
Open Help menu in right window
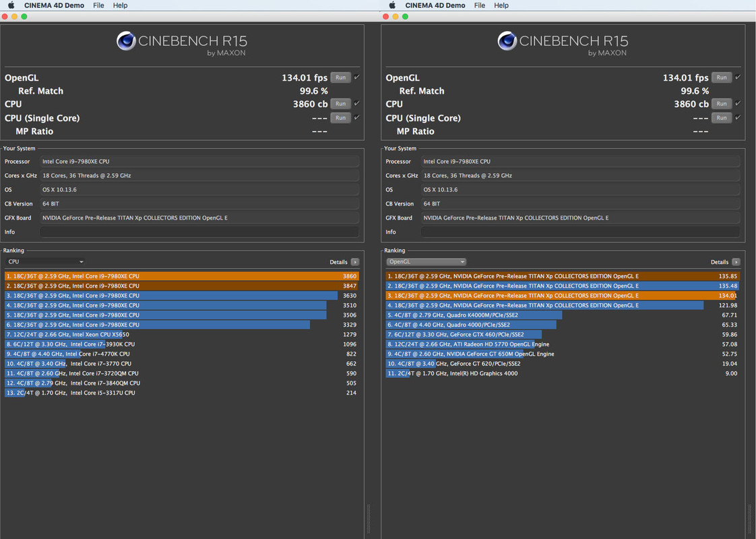click(x=501, y=5)
